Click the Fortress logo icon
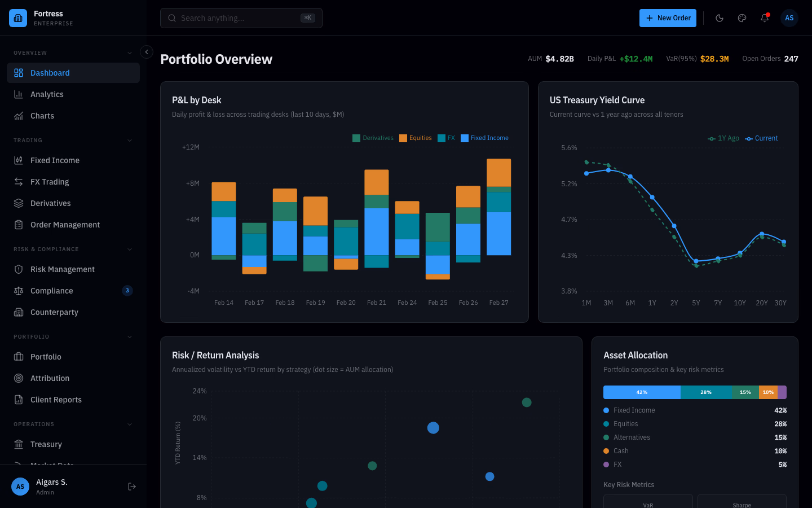 point(18,18)
